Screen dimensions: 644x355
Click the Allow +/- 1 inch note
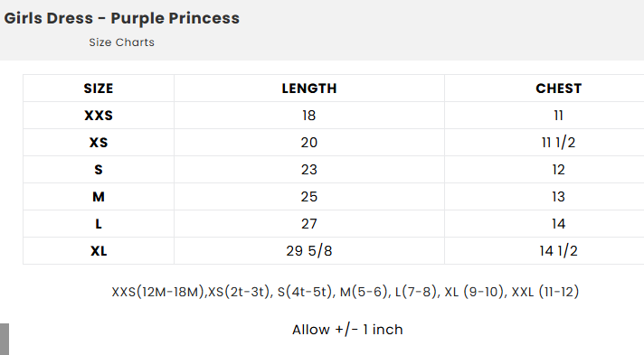coord(347,330)
